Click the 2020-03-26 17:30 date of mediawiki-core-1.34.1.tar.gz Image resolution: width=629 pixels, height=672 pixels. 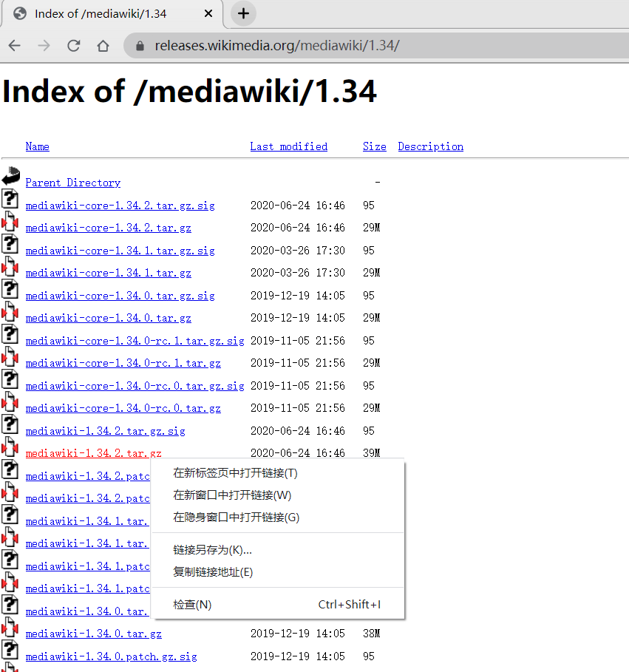(x=298, y=273)
